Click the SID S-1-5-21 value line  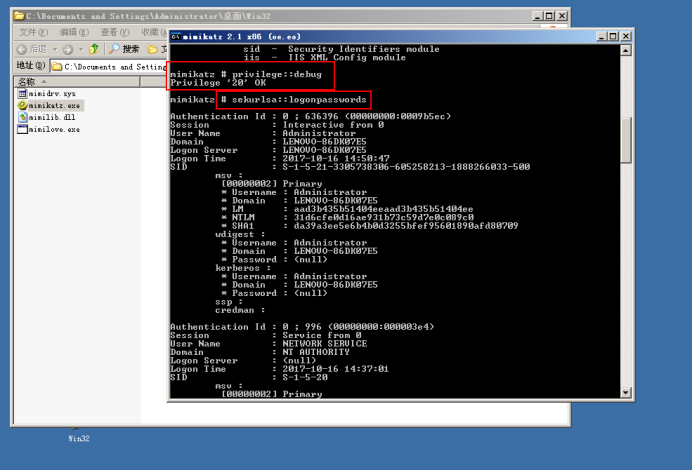coord(350,167)
